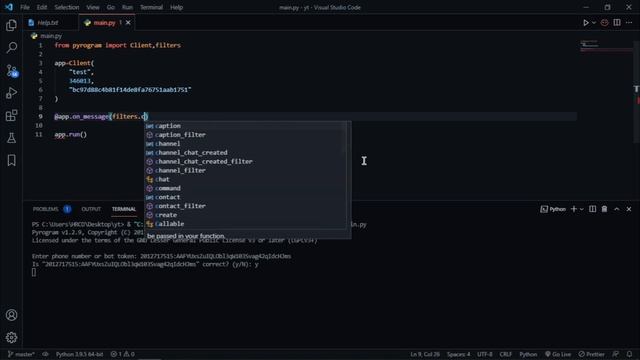640x360 pixels.
Task: Open the Testing flask view
Action: tap(11, 138)
